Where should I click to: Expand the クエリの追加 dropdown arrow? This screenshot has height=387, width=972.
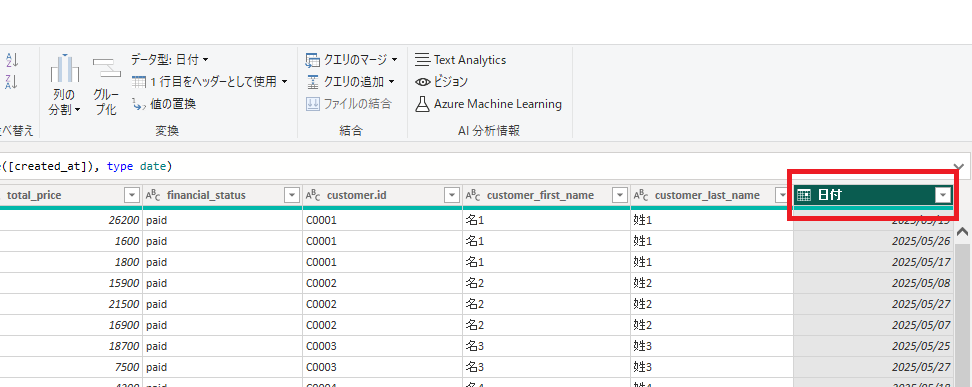[391, 81]
